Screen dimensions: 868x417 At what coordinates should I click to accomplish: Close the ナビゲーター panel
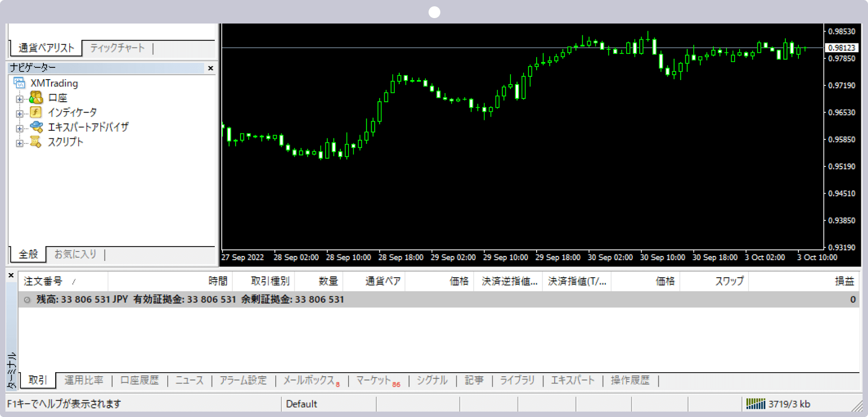pos(210,68)
